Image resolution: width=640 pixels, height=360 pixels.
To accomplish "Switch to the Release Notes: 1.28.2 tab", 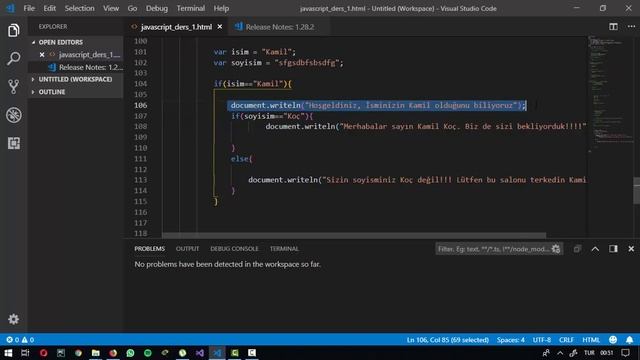I will (280, 27).
